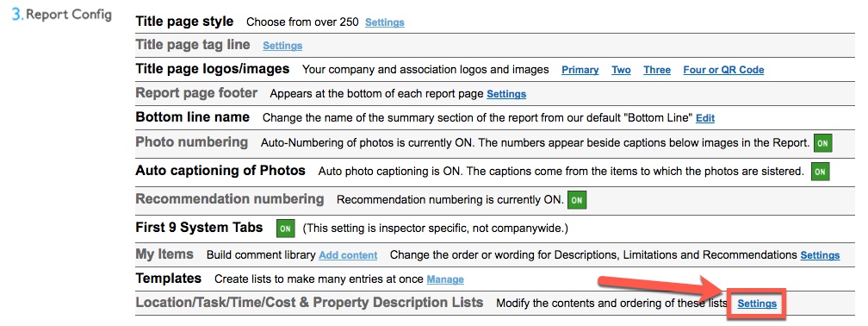Click 'Build comment library' text
This screenshot has height=326, width=868.
tap(261, 255)
